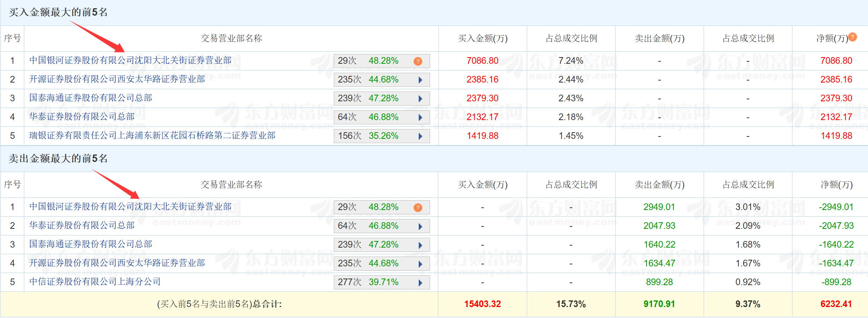Click sell amount 2949.01 in sell column
This screenshot has width=868, height=318.
[x=659, y=207]
